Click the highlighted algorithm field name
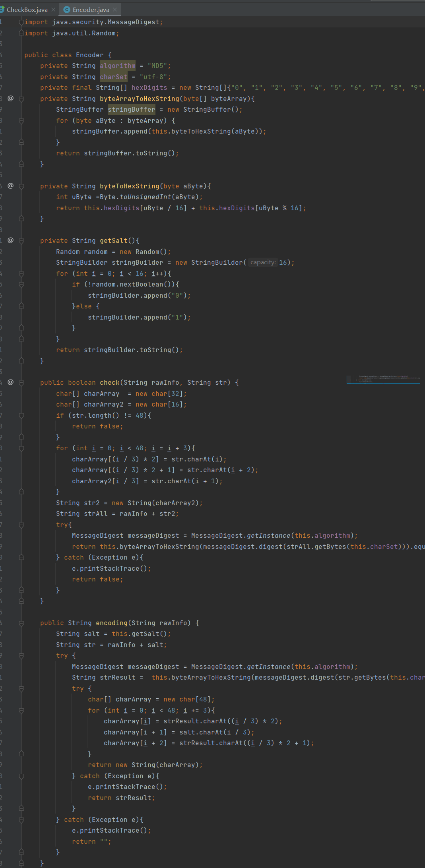The height and width of the screenshot is (868, 425). [117, 66]
